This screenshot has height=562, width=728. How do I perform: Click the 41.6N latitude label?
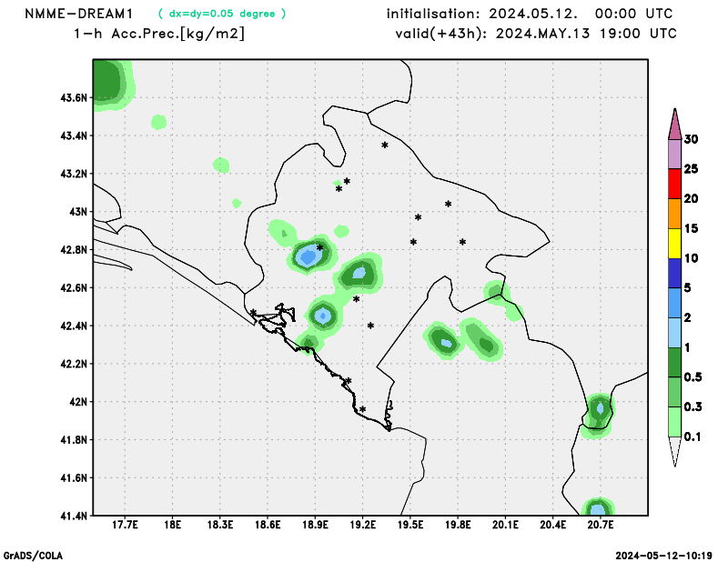point(74,478)
